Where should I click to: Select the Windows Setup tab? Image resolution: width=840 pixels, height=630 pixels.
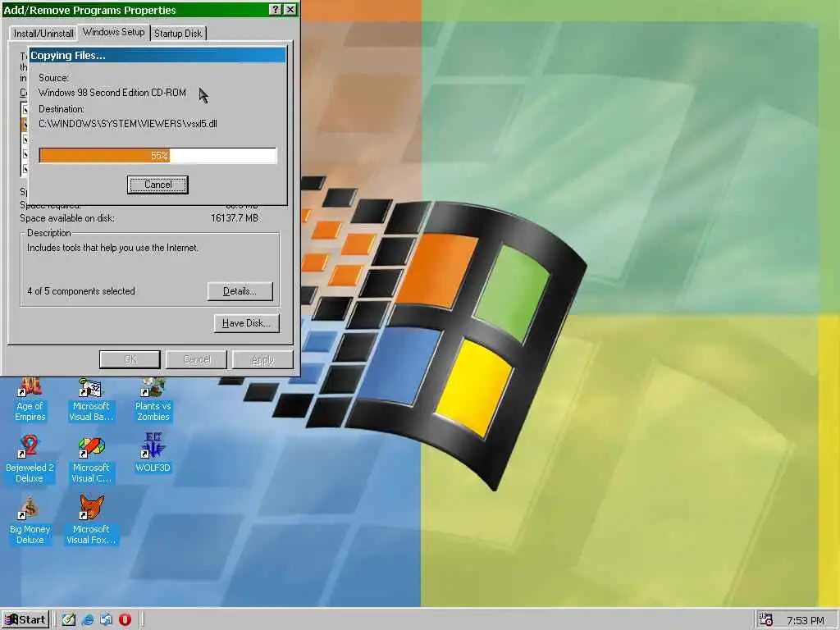click(x=113, y=32)
